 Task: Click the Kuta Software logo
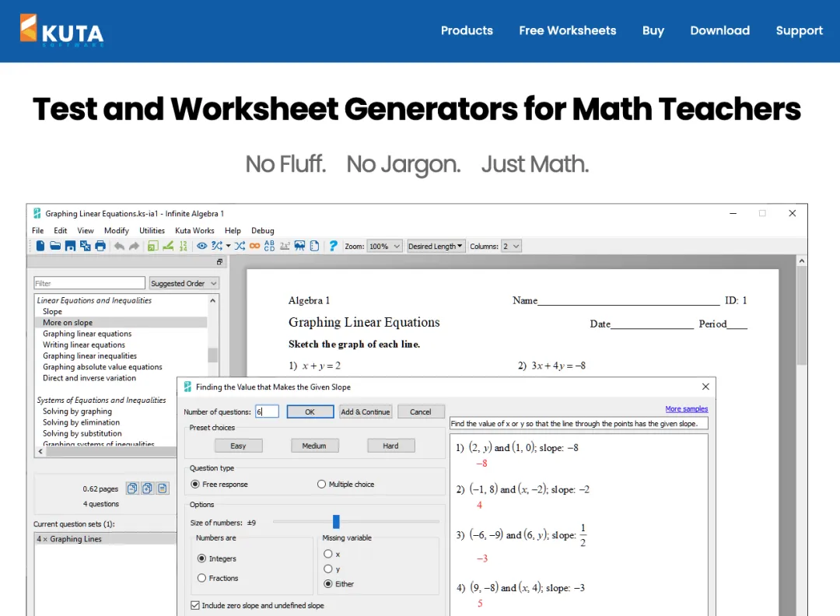click(62, 30)
